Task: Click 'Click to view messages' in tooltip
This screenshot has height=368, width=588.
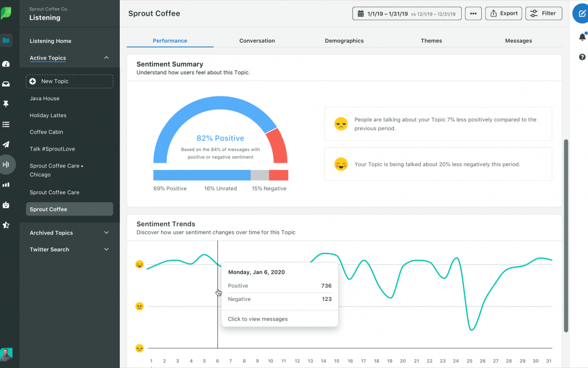Action: tap(258, 319)
